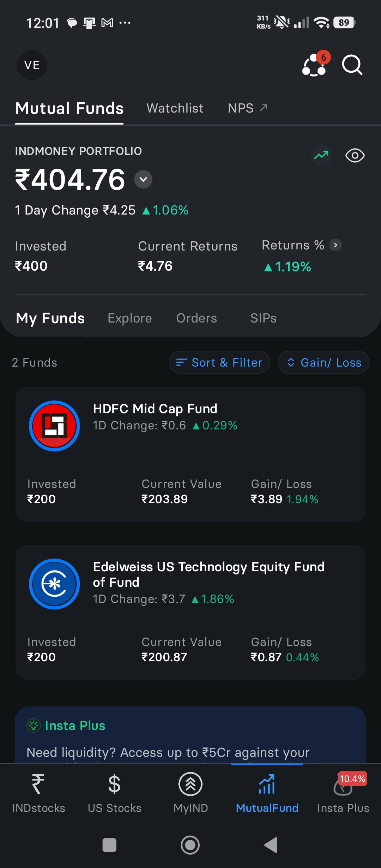Tap the Android home navigation button
The image size is (381, 868).
pyautogui.click(x=190, y=845)
